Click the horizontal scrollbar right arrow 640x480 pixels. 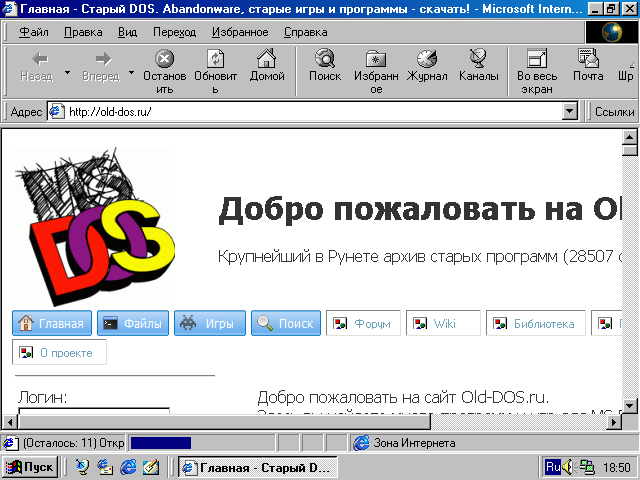(x=614, y=422)
